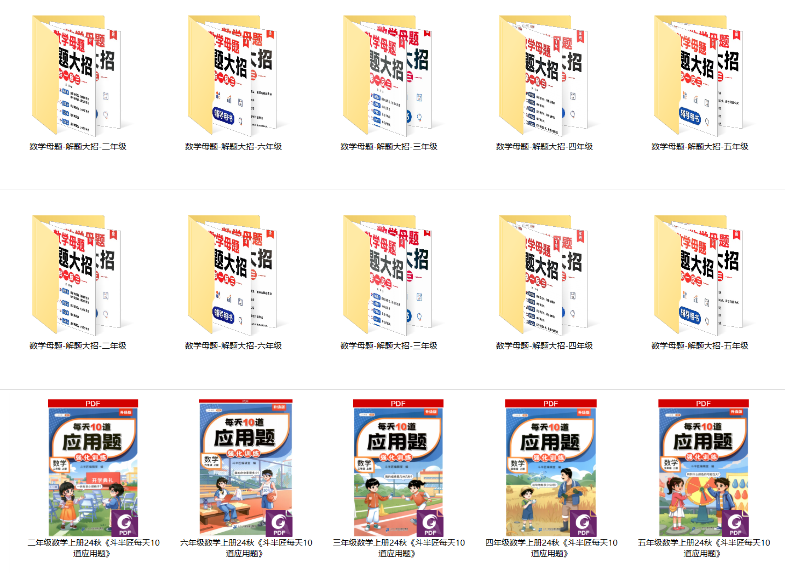Select the 三年级数学上册 应用题 PDF thumbnail
Image resolution: width=785 pixels, height=573 pixels.
pos(398,467)
